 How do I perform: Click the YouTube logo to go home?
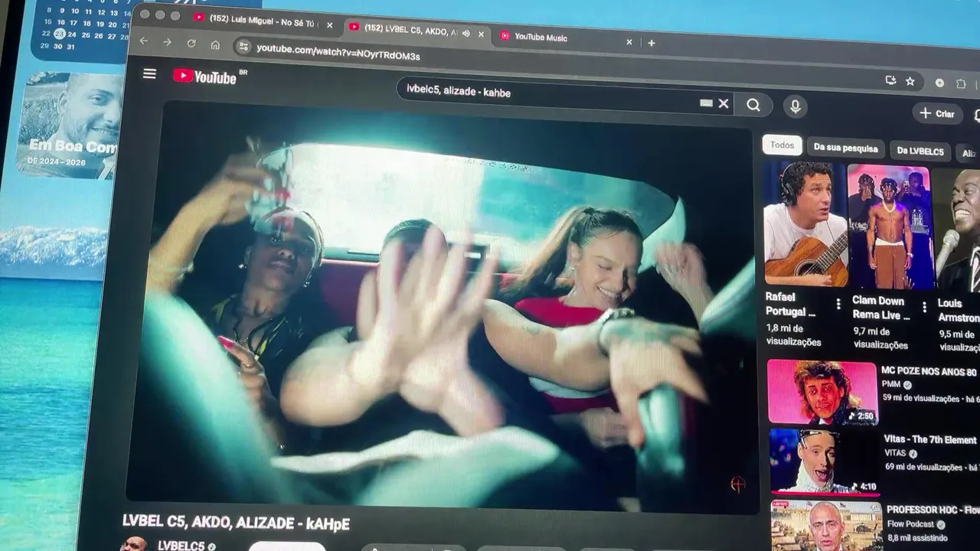[205, 77]
